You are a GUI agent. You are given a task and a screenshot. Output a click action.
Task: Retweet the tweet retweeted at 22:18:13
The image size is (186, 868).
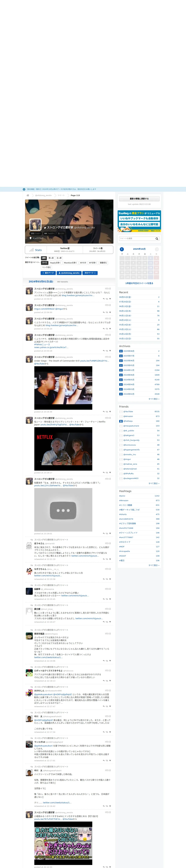[107, 681]
